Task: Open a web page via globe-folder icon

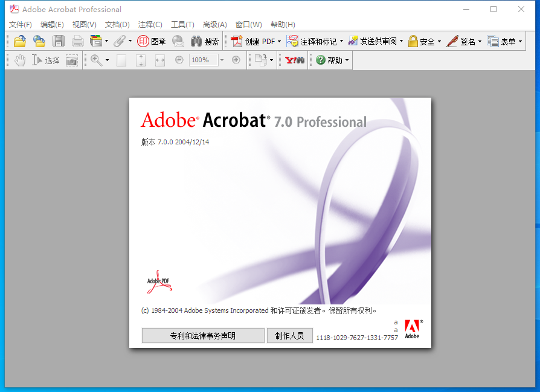Action: [x=39, y=41]
